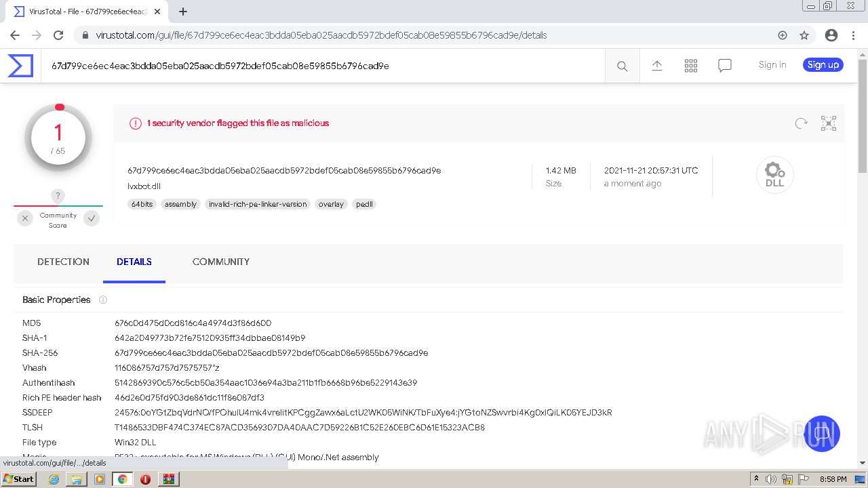868x488 pixels.
Task: Open the similarity graph icon
Action: point(829,123)
